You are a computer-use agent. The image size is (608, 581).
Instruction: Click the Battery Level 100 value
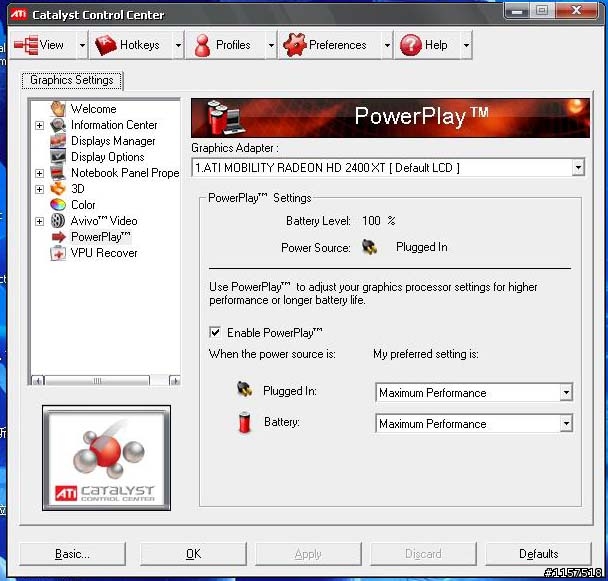tap(371, 221)
